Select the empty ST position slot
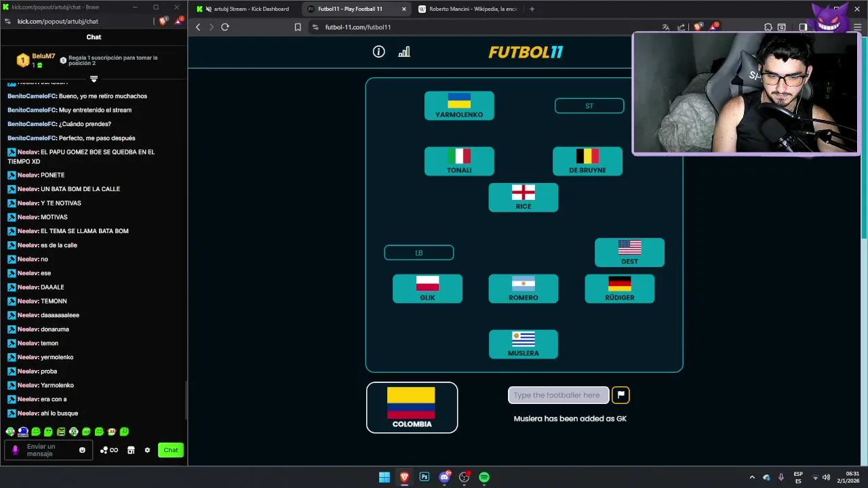The image size is (868, 488). coord(589,106)
